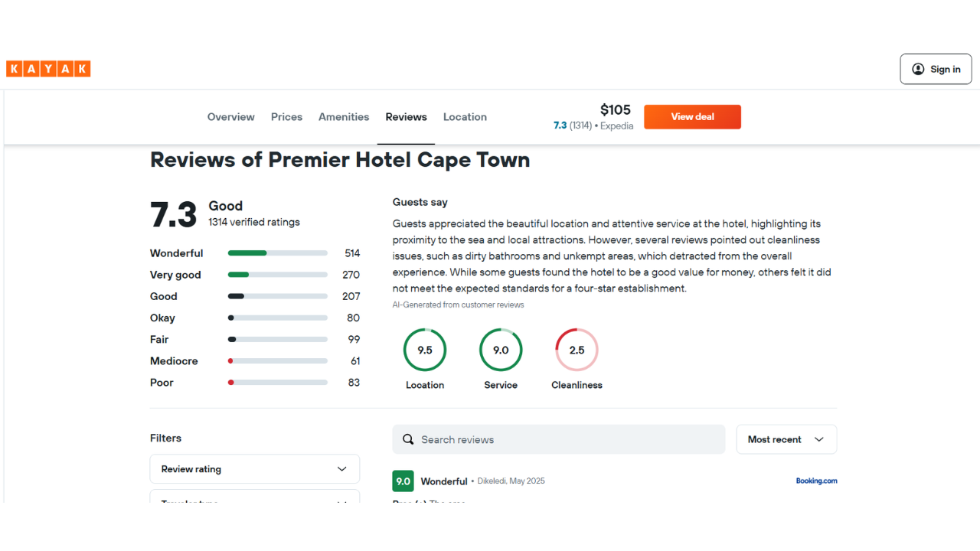Open the Location tab
Image resolution: width=980 pixels, height=551 pixels.
point(465,117)
